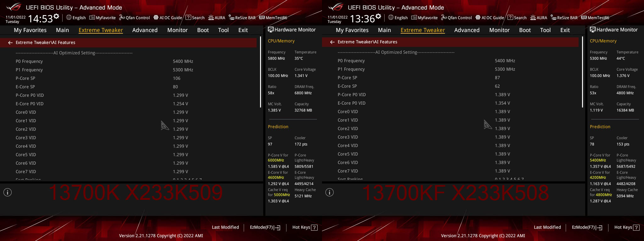The width and height of the screenshot is (644, 241).
Task: Change language via English globe in right window
Action: coord(398,18)
